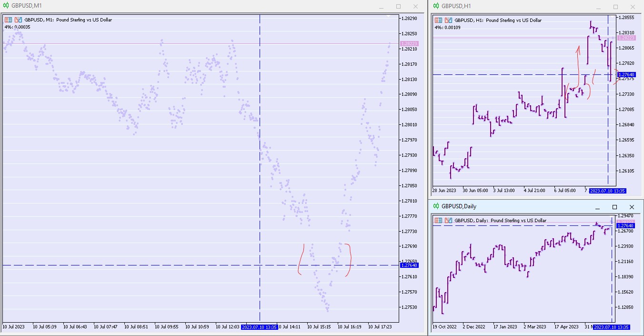Click '30 Jun 05:00' on the H1 time scale

[x=475, y=191]
